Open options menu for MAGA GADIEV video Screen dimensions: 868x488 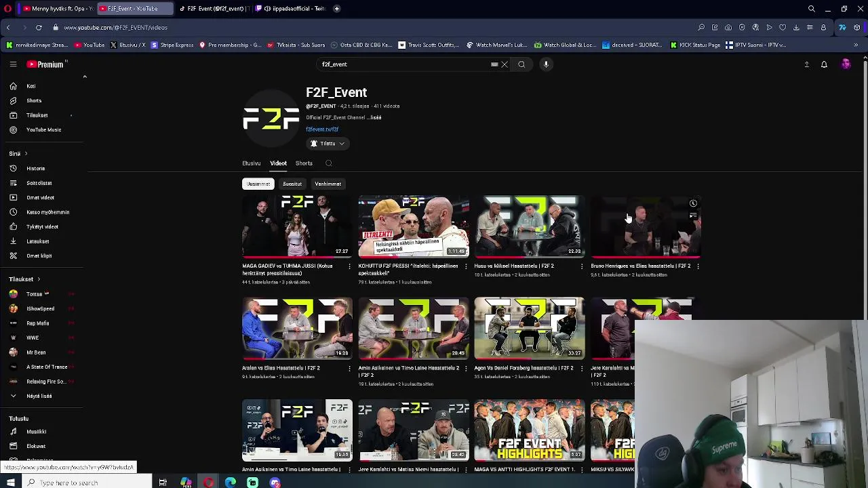pyautogui.click(x=349, y=266)
